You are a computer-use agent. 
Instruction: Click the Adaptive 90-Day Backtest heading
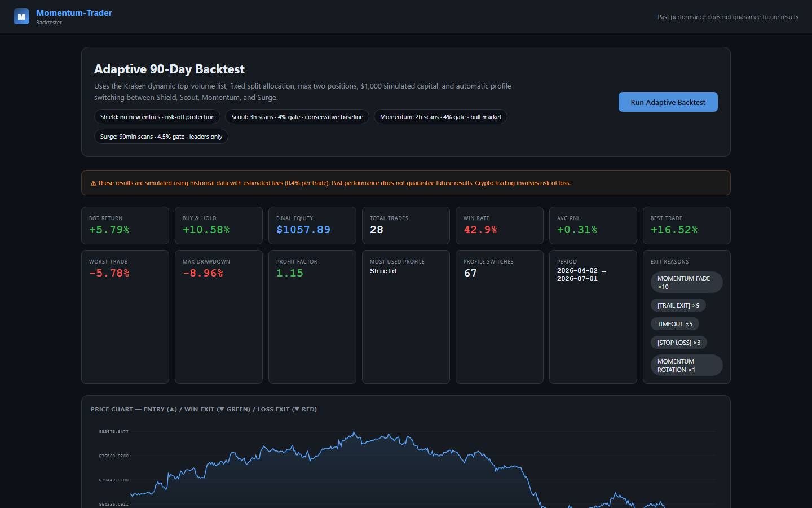click(x=169, y=69)
